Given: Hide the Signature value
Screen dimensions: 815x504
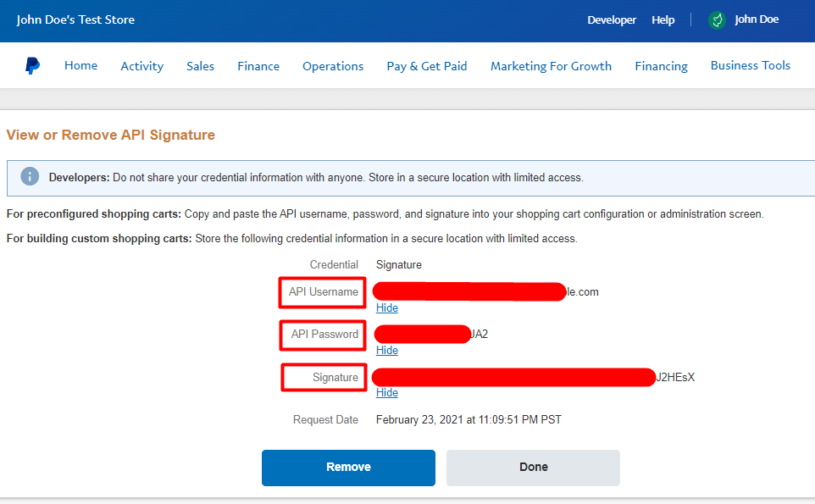Looking at the screenshot, I should click(386, 393).
